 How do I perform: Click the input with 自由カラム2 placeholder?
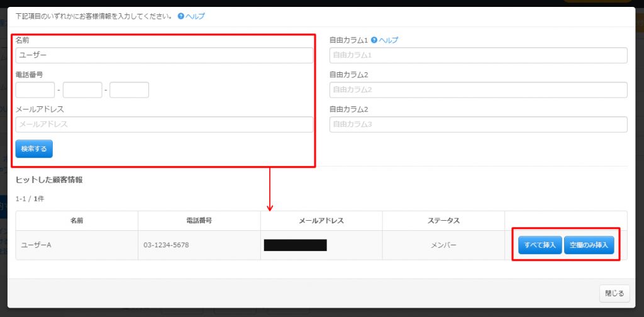click(x=478, y=90)
